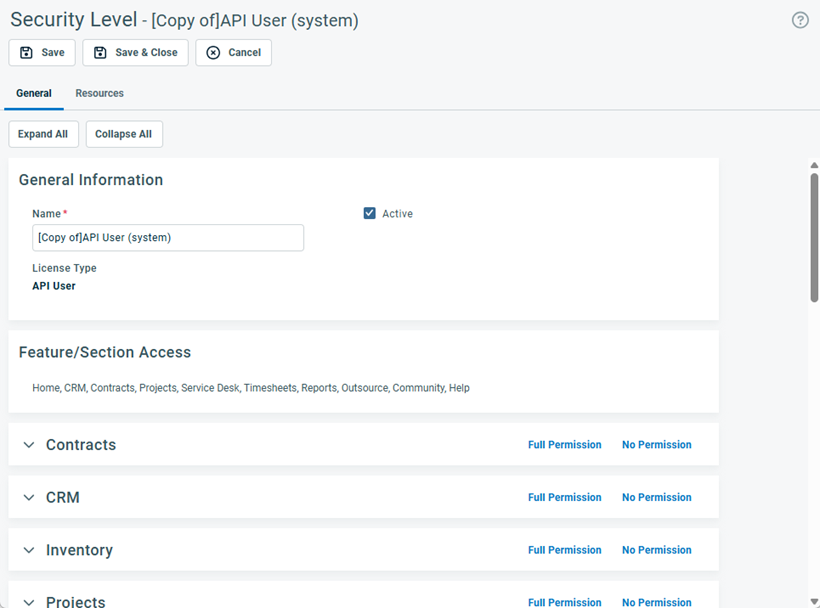Screen dimensions: 820x608
Task: Open the help question mark icon
Action: click(799, 19)
